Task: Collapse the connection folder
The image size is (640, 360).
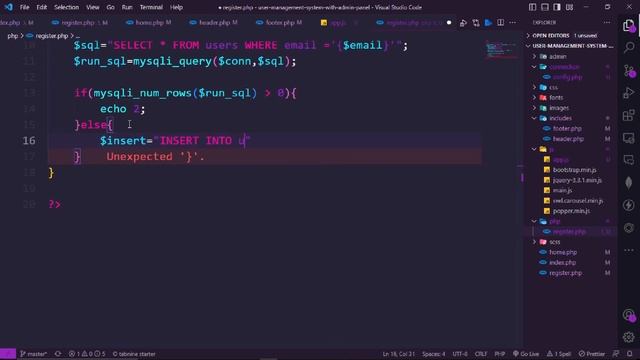Action: point(571,67)
